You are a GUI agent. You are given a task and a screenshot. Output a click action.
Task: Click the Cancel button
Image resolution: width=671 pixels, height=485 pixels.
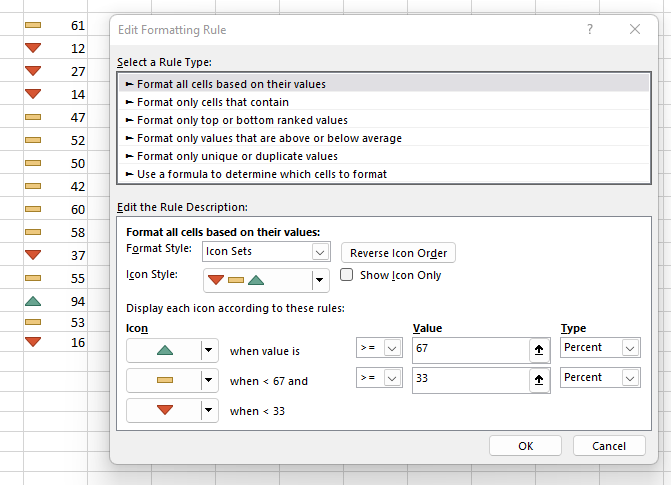tap(609, 446)
